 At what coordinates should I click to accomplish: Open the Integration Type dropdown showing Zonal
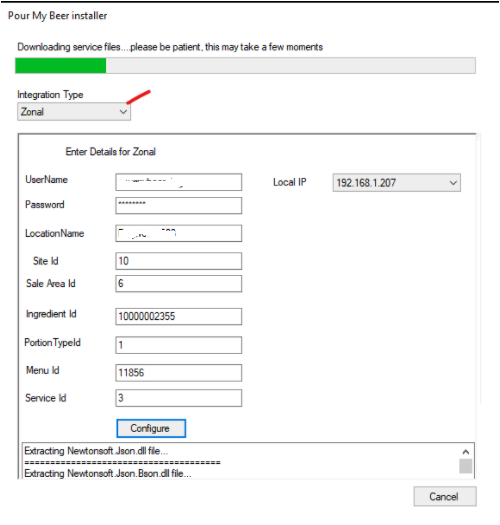click(x=74, y=111)
